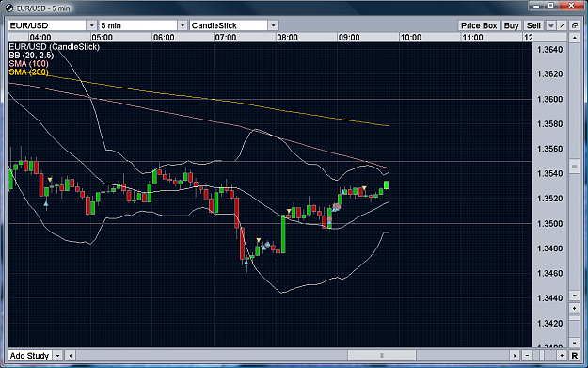This screenshot has width=588, height=368.
Task: Click the EUR/USD window app icon
Action: [9, 8]
